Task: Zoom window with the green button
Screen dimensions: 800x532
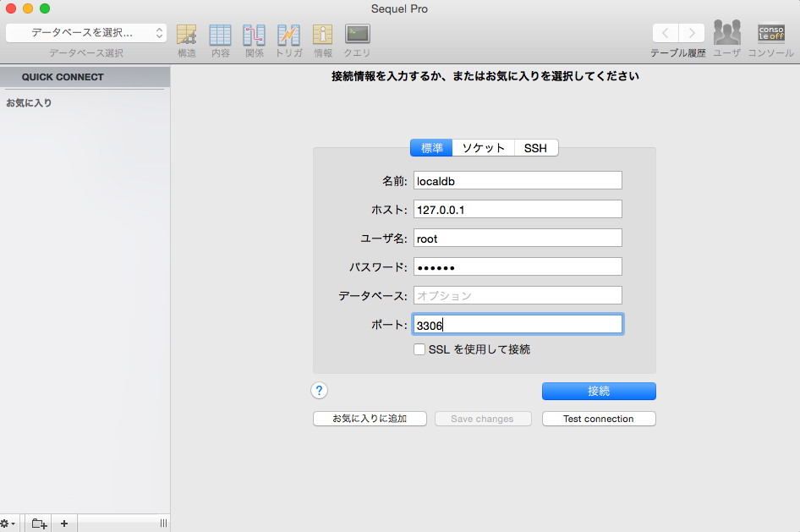Action: (45, 8)
